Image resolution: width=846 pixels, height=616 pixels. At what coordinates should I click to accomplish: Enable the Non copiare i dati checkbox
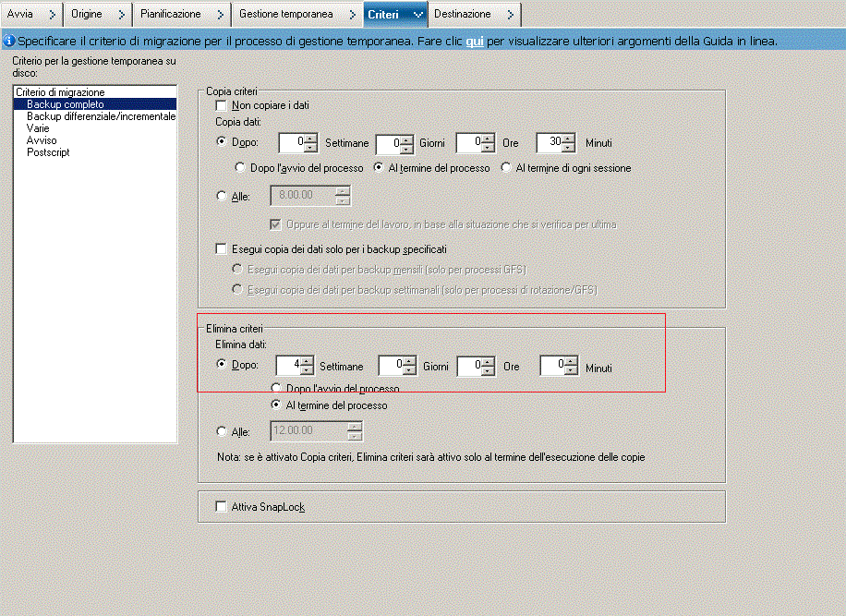220,105
